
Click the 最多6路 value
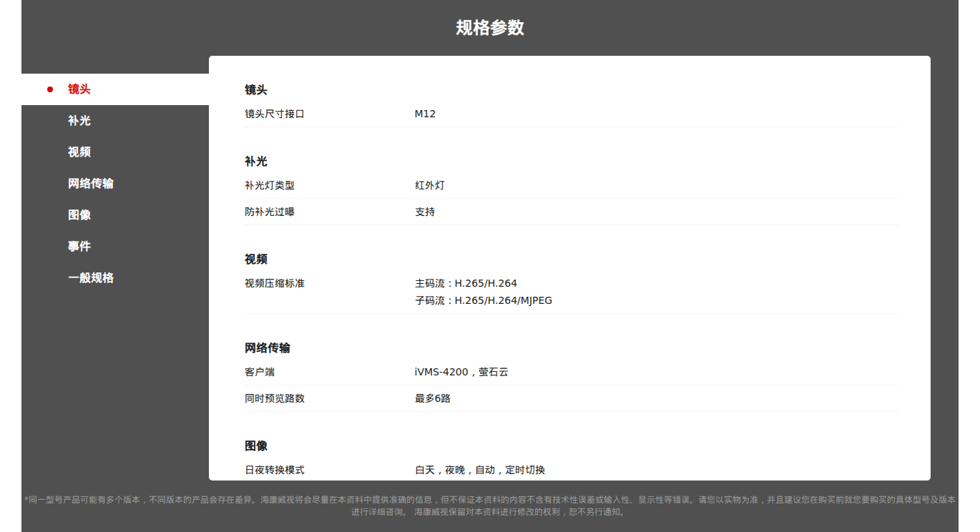coord(433,398)
